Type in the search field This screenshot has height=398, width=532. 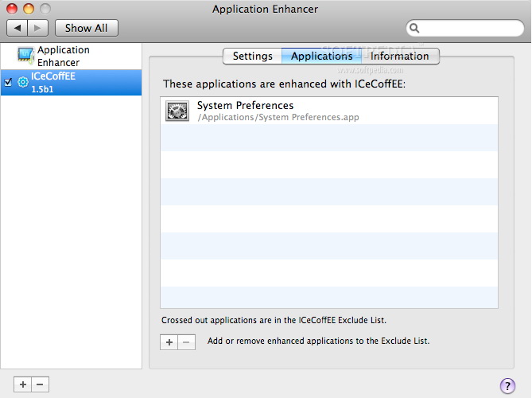469,28
